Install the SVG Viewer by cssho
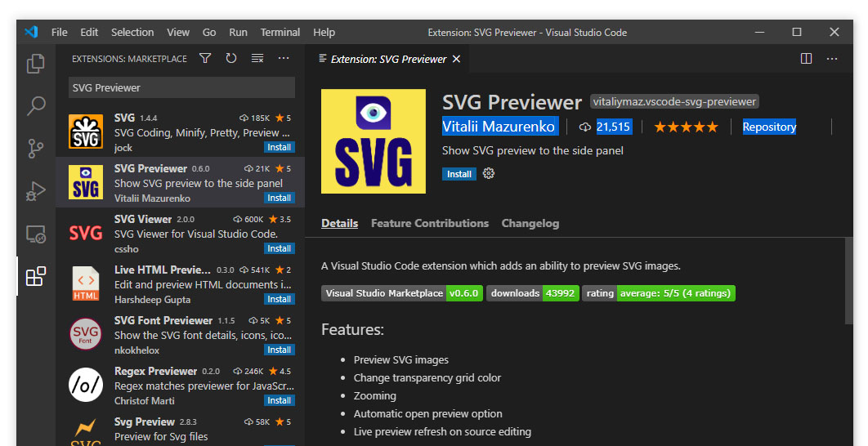This screenshot has height=446, width=868. (x=280, y=248)
